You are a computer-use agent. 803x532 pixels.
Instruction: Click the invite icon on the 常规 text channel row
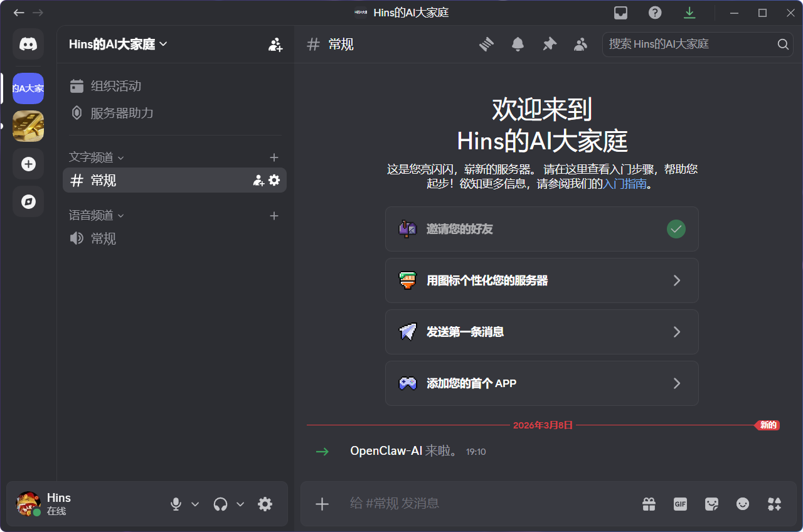(258, 181)
